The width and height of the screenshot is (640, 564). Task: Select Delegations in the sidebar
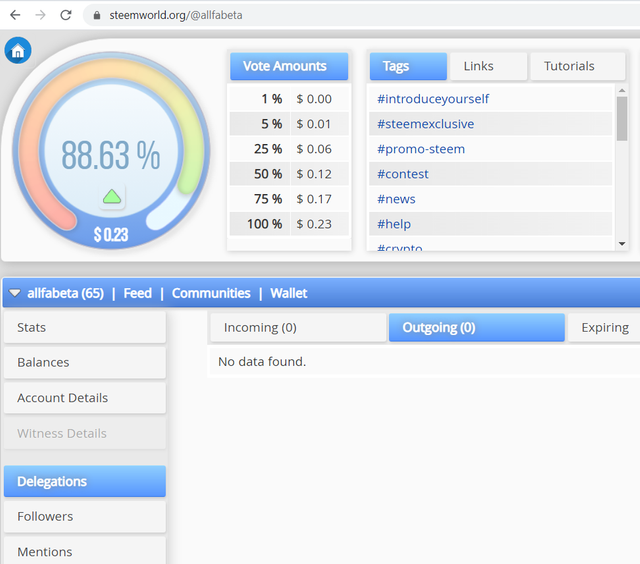[85, 481]
